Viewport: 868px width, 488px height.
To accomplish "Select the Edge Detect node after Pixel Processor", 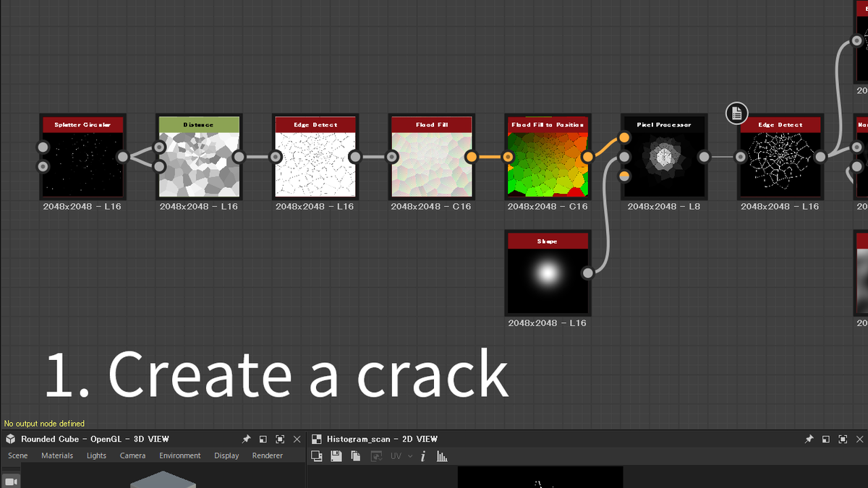I will 780,156.
